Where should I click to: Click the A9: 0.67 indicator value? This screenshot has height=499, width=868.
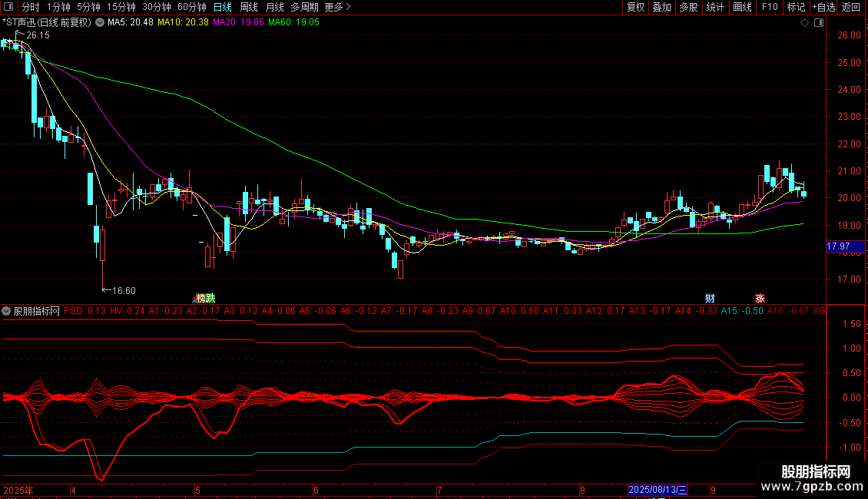click(479, 312)
